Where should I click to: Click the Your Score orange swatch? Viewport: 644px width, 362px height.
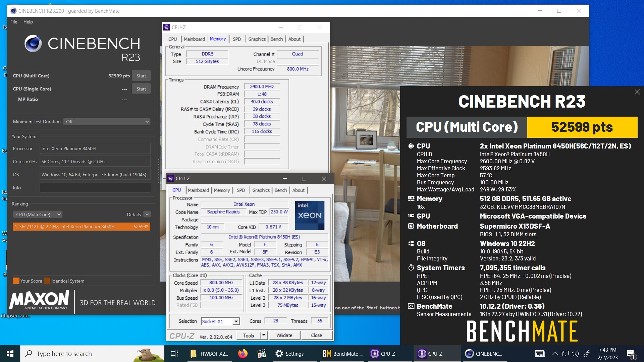pyautogui.click(x=16, y=281)
